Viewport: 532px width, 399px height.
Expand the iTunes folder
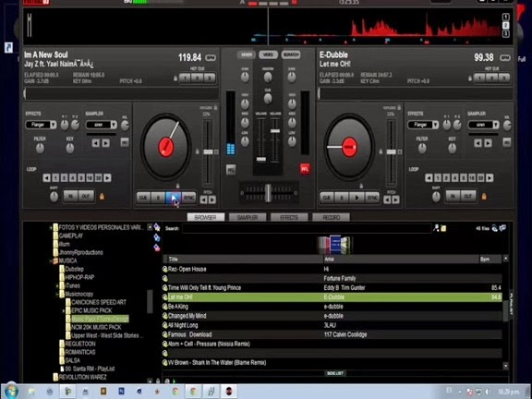pos(57,286)
